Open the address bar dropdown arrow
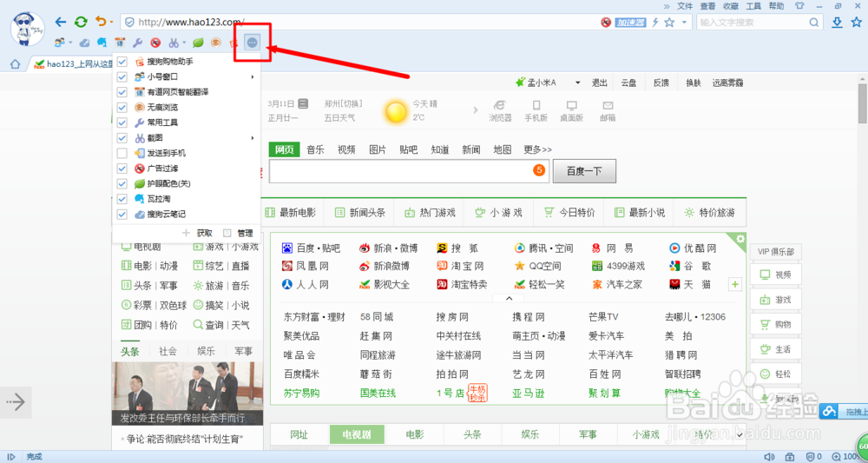Screen dimensions: 868x463 [684, 23]
